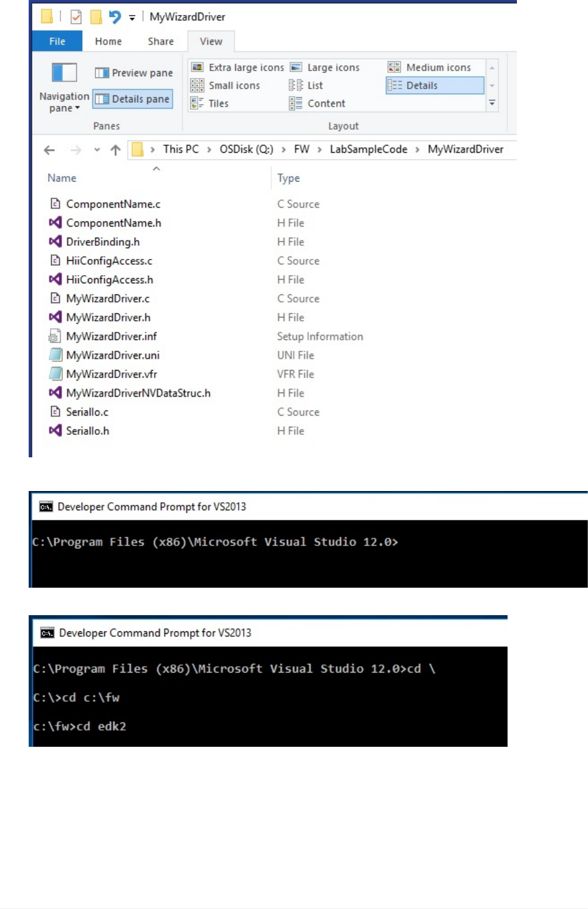
Task: Click the ComponentName.h Visual Studio icon
Action: pyautogui.click(x=55, y=223)
